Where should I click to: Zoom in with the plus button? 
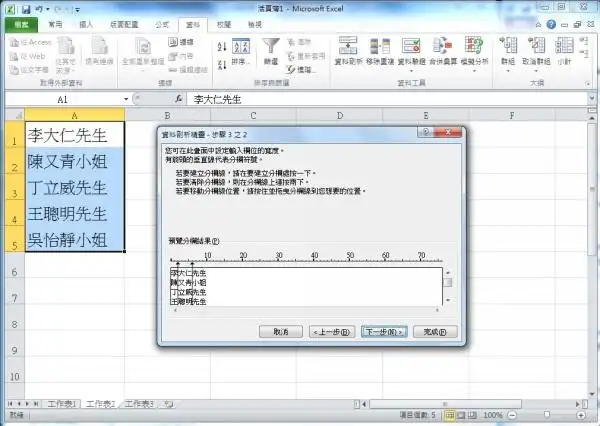point(581,416)
